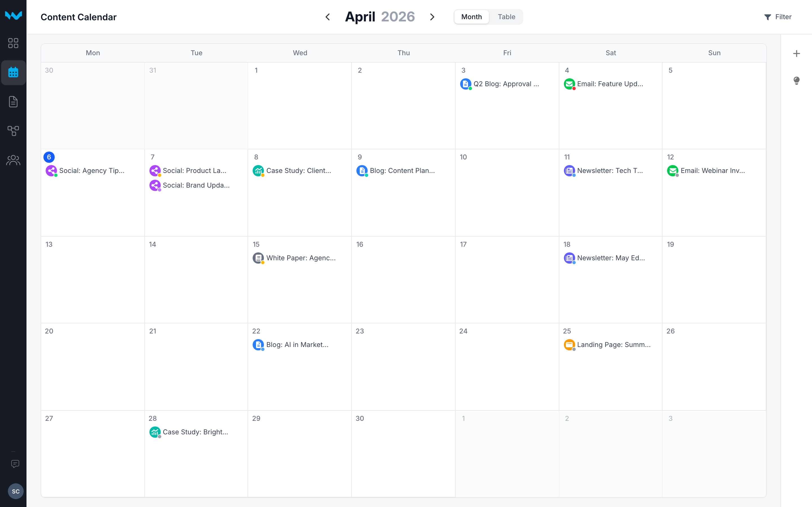This screenshot has width=812, height=507.
Task: Open the feedback chat icon at sidebar bottom
Action: [15, 464]
